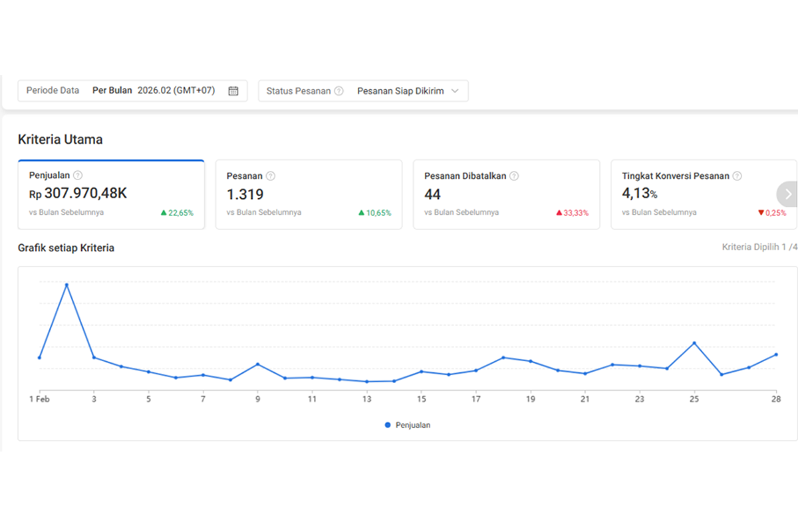Click the data point for 1 Feb
Screen dimensions: 798x532
pyautogui.click(x=39, y=358)
